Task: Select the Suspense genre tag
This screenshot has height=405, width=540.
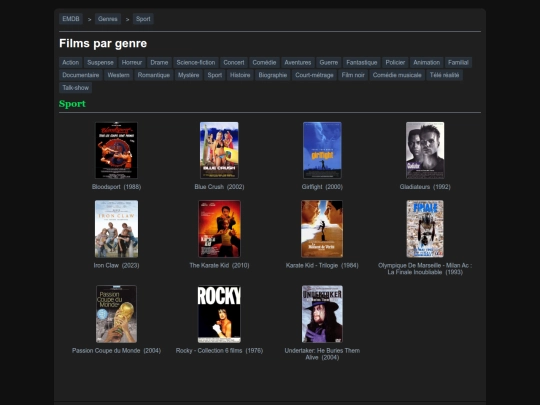Action: tap(100, 63)
